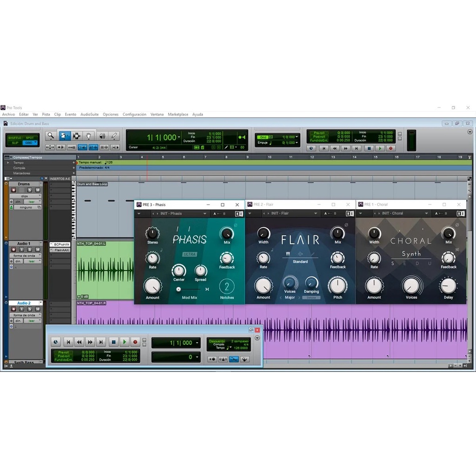The height and width of the screenshot is (476, 476).
Task: Click online sync icon in floating Transport
Action: point(56,342)
